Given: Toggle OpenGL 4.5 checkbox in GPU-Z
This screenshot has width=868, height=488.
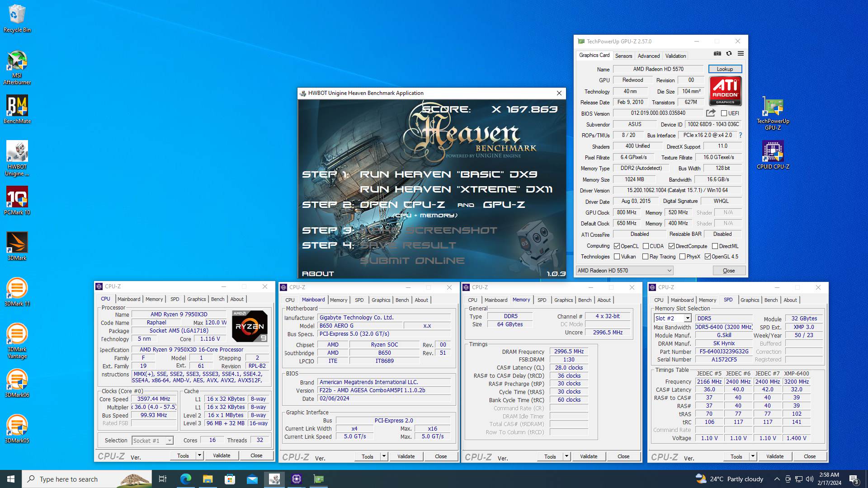Looking at the screenshot, I should point(708,257).
